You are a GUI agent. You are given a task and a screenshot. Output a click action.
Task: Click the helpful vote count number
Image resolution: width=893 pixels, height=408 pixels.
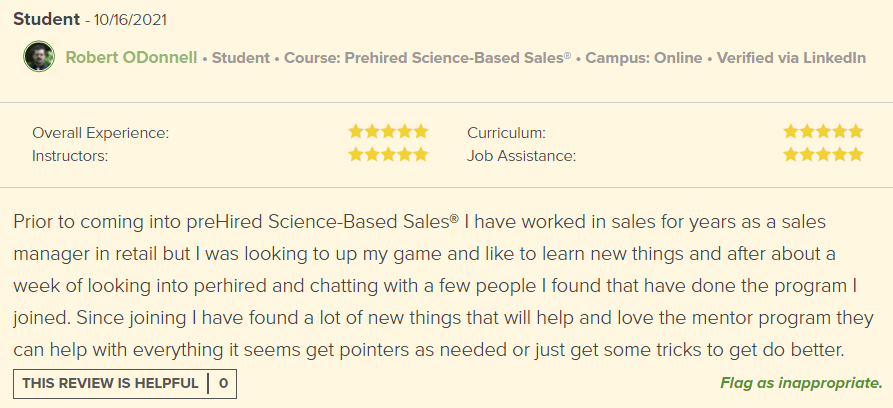pyautogui.click(x=223, y=383)
